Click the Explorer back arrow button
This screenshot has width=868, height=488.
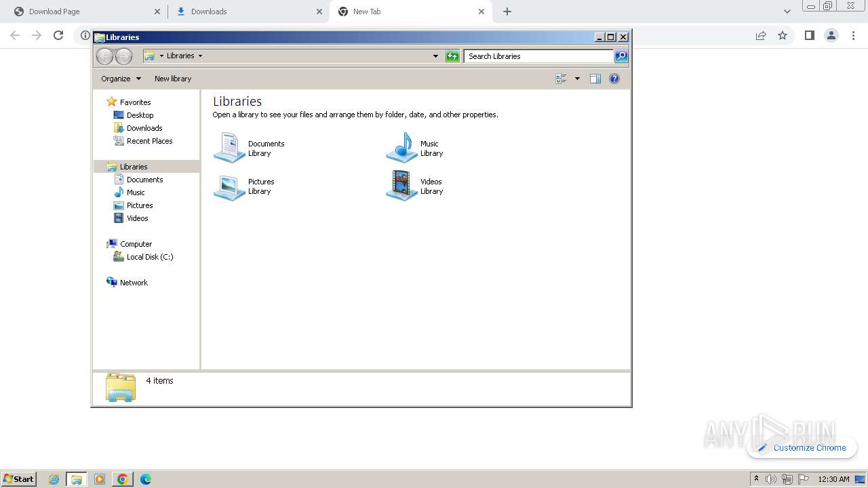104,56
